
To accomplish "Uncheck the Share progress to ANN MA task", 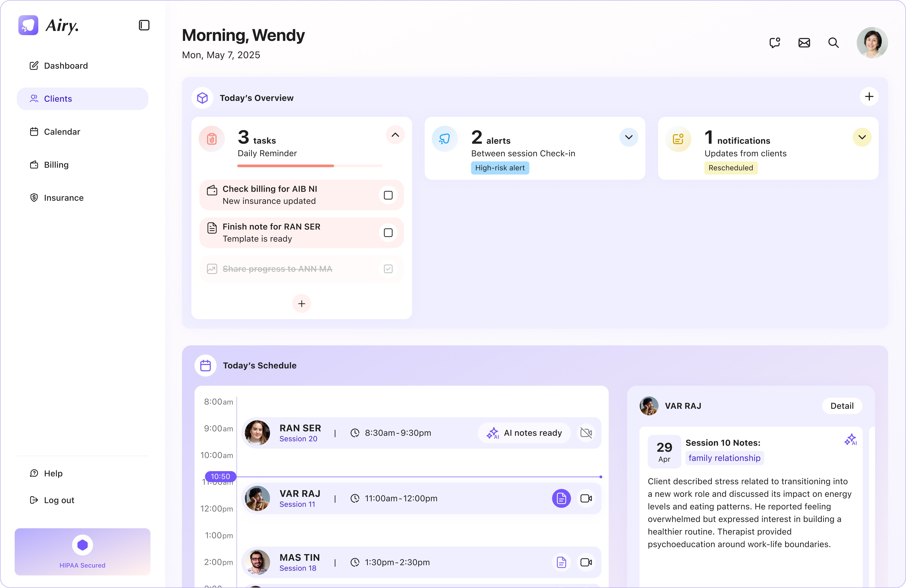I will (388, 269).
